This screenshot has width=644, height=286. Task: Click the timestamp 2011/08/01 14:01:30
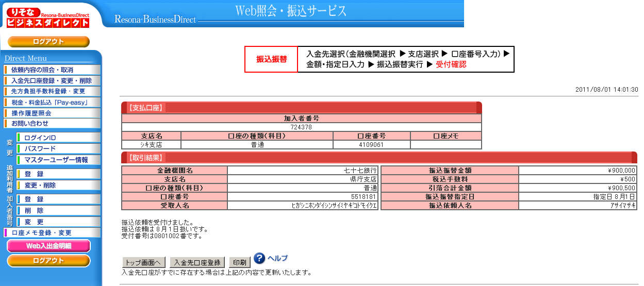click(x=606, y=90)
